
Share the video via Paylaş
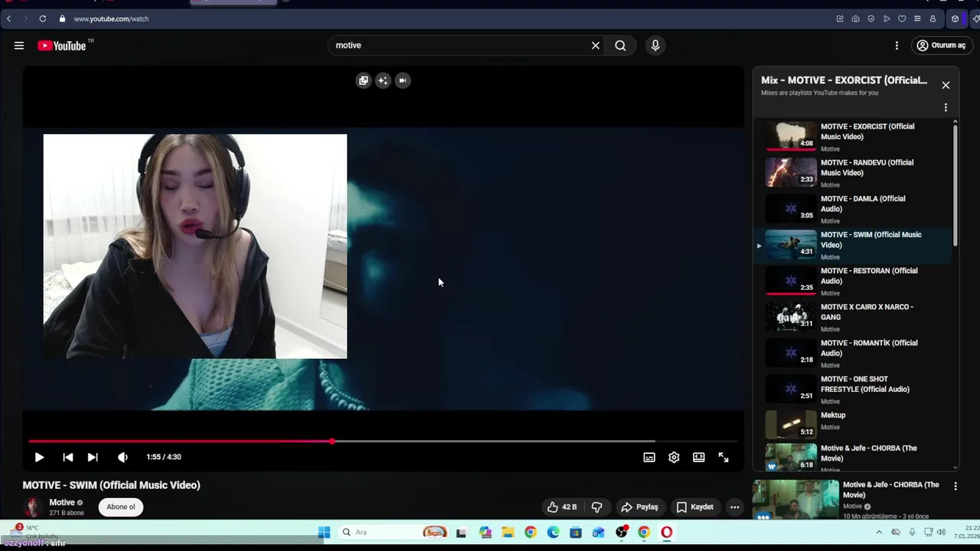[x=640, y=507]
